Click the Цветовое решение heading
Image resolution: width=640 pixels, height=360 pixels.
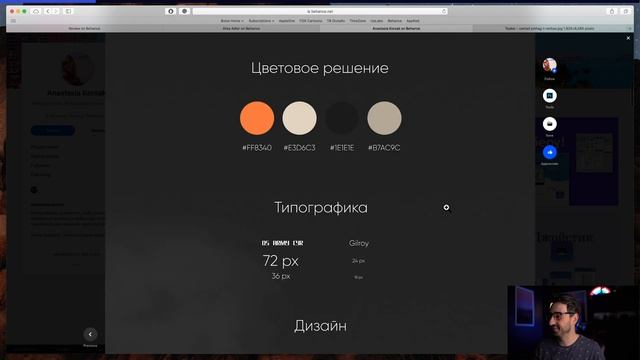coord(320,68)
